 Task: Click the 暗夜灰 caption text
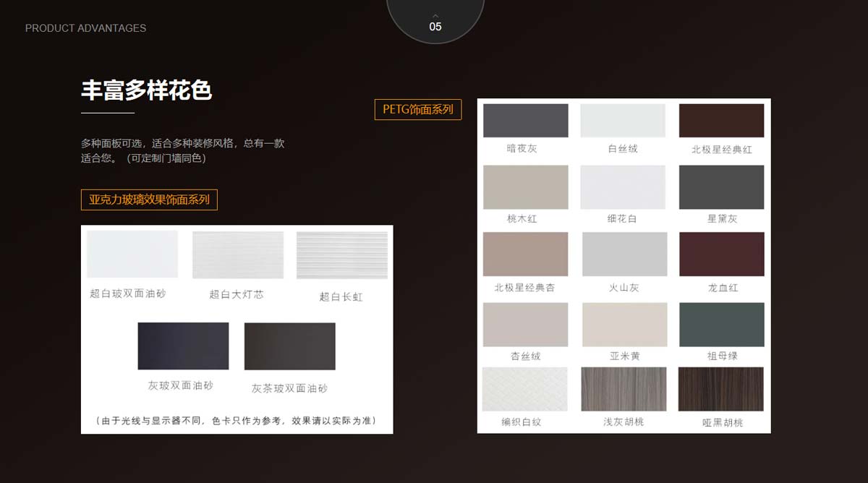click(x=522, y=148)
